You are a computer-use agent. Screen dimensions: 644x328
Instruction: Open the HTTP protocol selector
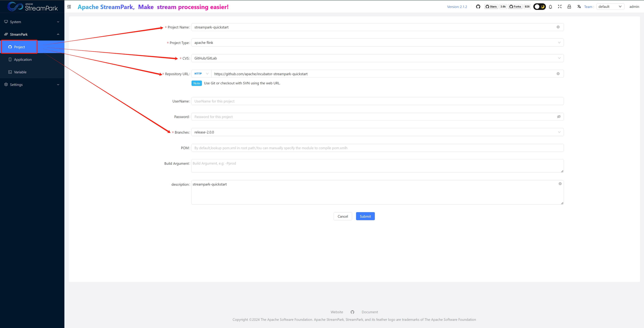click(x=201, y=74)
